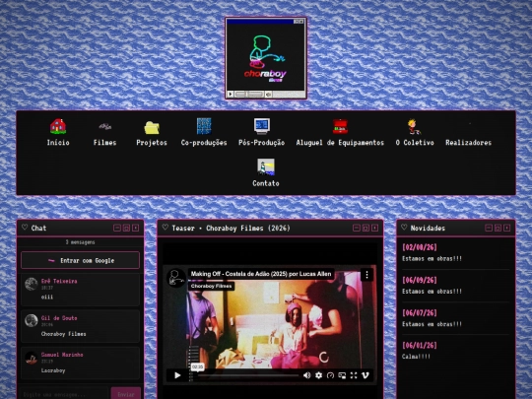Click the Choraboy channel avatar in video
Viewport: 532px width, 399px height.
[x=176, y=278]
